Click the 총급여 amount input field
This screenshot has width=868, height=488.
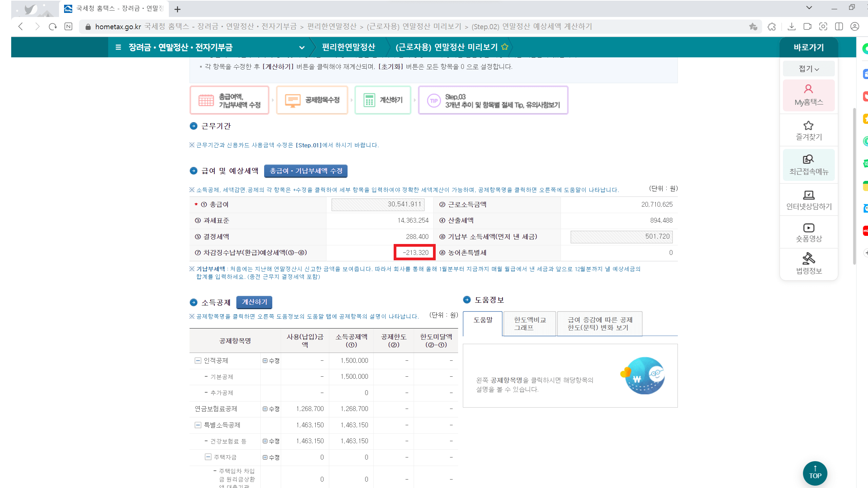click(377, 204)
